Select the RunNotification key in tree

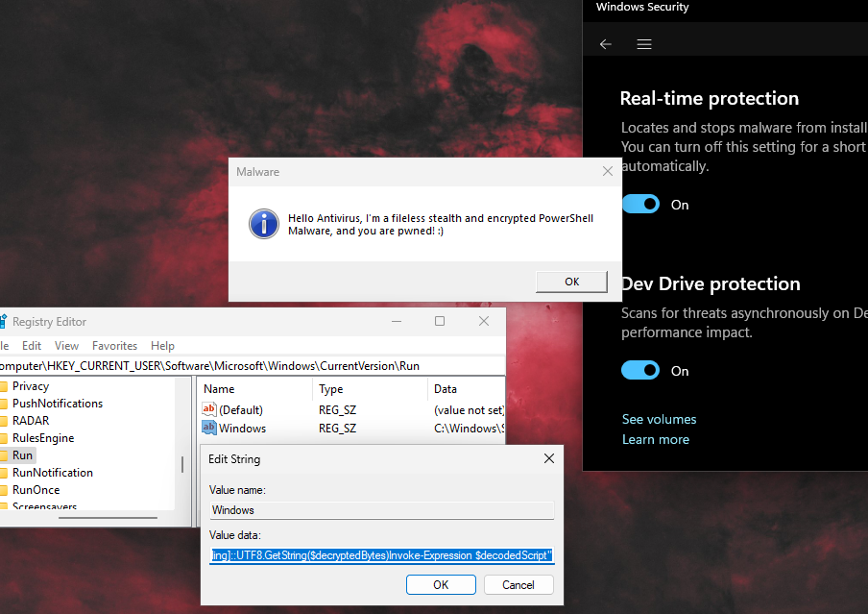pyautogui.click(x=53, y=473)
